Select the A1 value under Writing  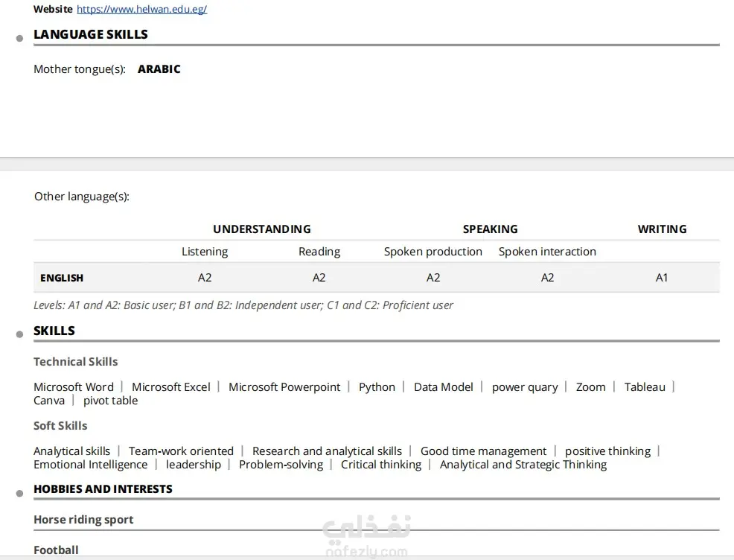[662, 278]
